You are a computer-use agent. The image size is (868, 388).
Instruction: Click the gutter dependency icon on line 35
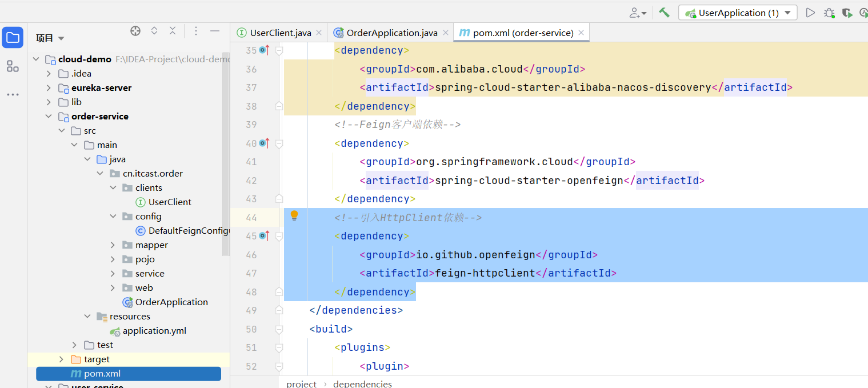click(x=264, y=50)
